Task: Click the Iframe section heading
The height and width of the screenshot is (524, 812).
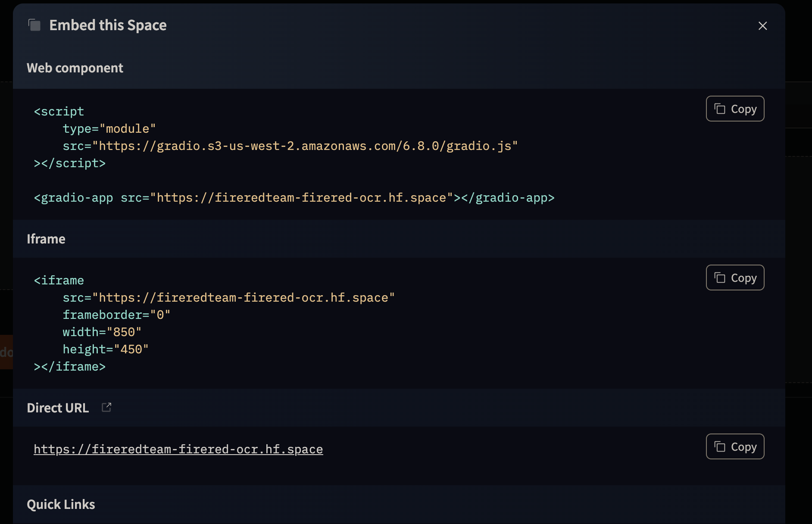Action: (x=46, y=239)
